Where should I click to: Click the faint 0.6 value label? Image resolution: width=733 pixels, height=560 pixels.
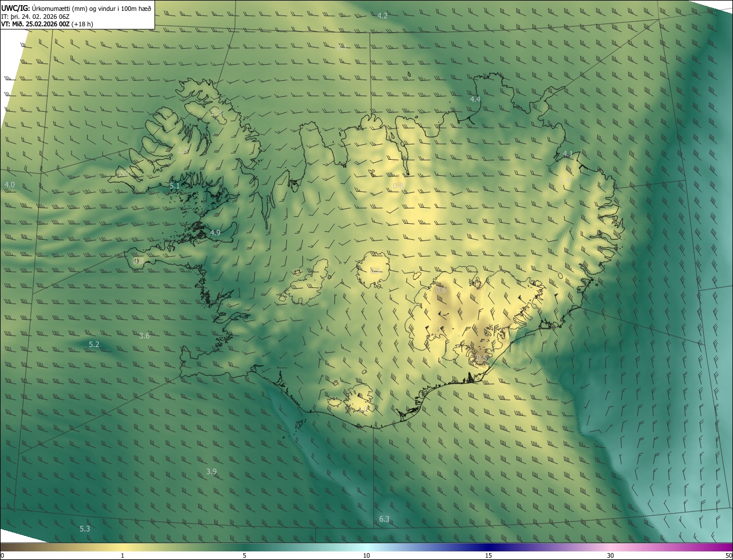click(441, 290)
